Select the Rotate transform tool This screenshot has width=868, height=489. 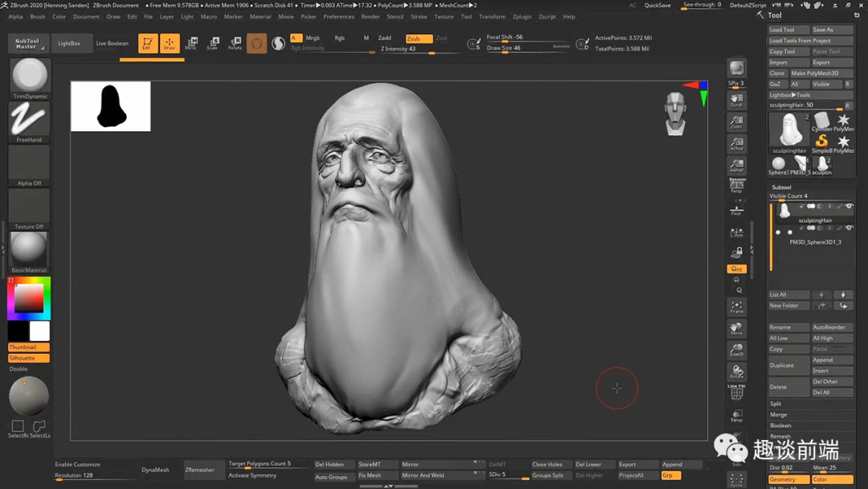tap(235, 43)
